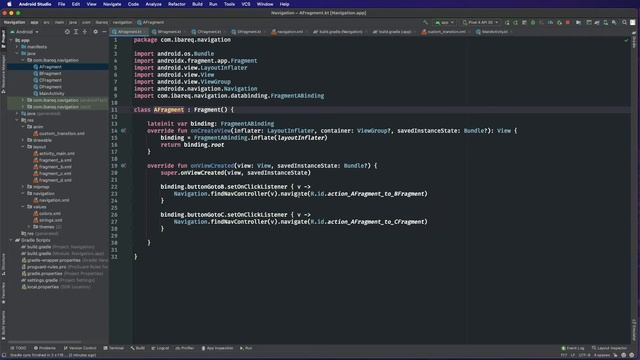
Task: Toggle the Project side tool window button
Action: pos(3,39)
